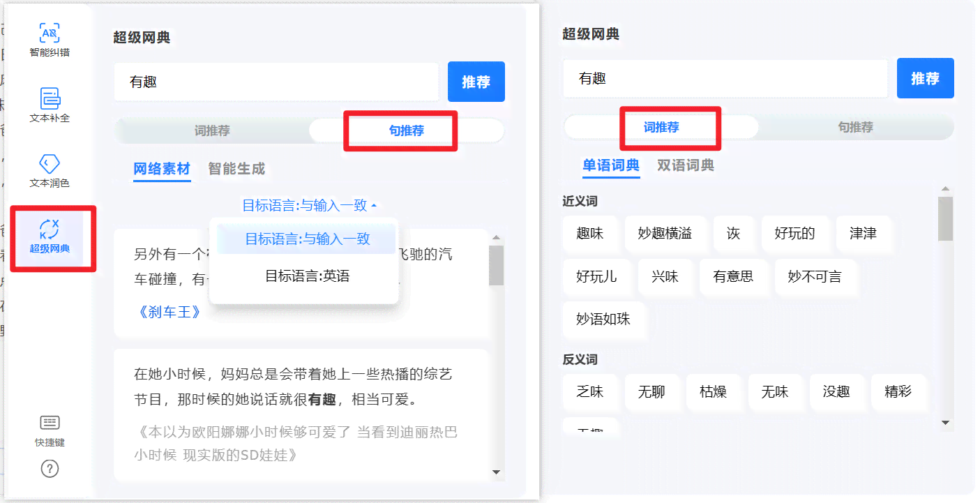Pick antonym 乏味
This screenshot has height=503, width=980.
(x=590, y=392)
